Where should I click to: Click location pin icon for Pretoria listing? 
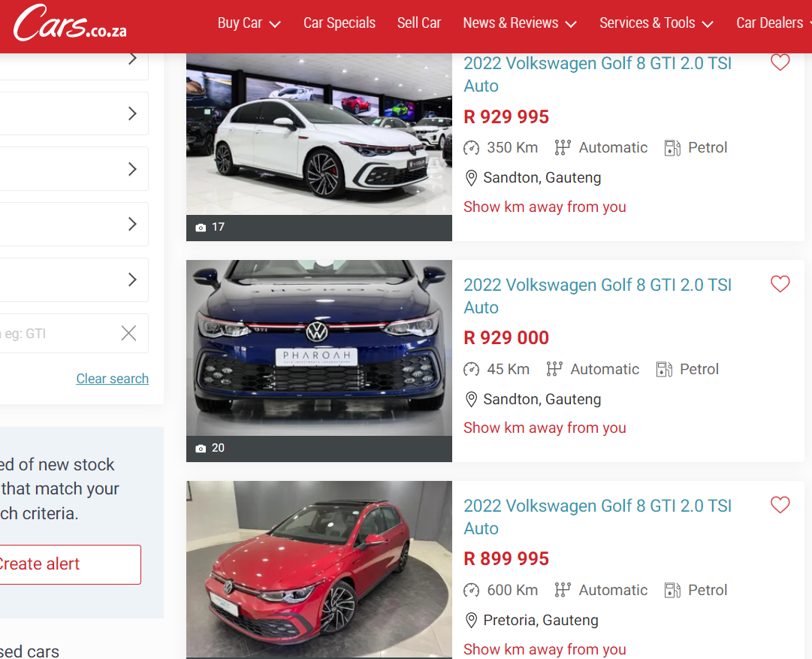coord(471,621)
